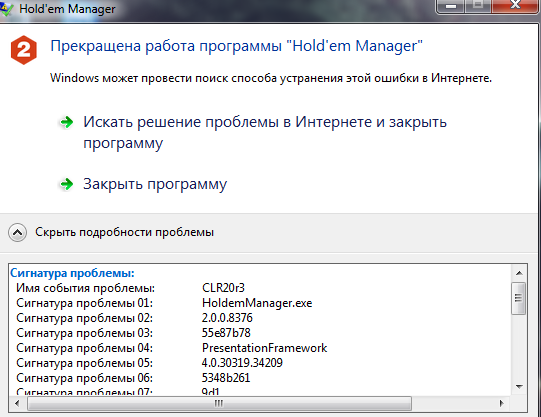Close the error dialog with the X button
Screen dimensions: 541x417
(516, 5)
